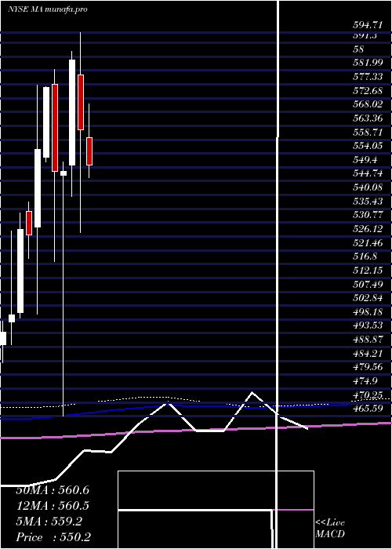
Task: Click the 512.15 price label
Action: [368, 271]
